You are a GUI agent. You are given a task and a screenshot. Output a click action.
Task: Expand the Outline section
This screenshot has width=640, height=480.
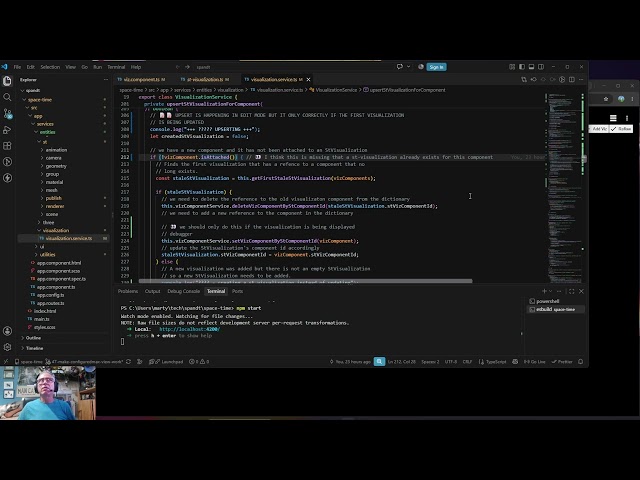tap(32, 338)
